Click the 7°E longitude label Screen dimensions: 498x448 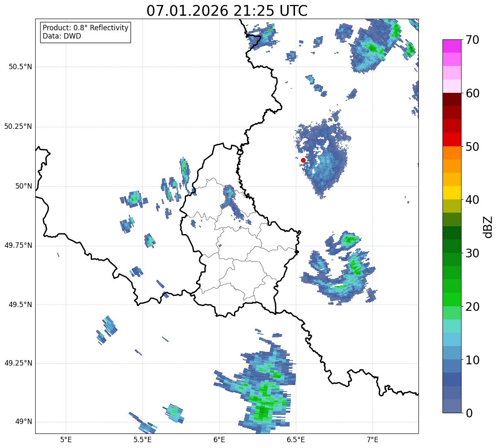373,440
